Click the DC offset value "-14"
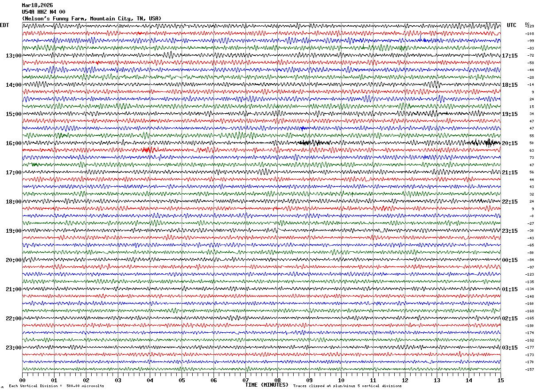The height and width of the screenshot is (392, 536). [x=530, y=85]
